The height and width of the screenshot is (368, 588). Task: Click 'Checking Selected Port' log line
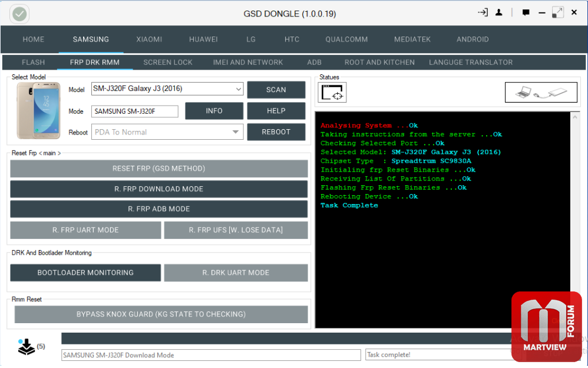[382, 143]
